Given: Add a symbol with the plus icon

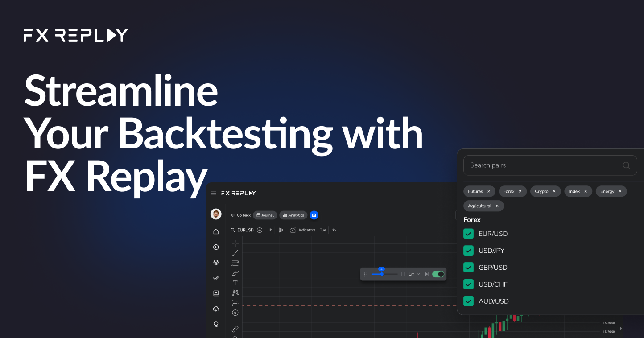Looking at the screenshot, I should click(x=260, y=230).
